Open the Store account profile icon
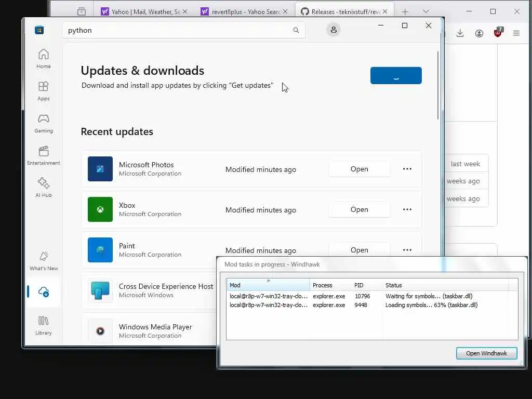The height and width of the screenshot is (399, 532). [334, 30]
